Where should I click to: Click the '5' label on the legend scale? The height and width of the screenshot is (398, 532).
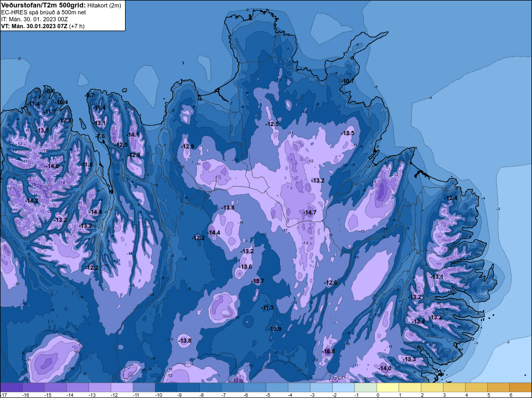point(488,395)
